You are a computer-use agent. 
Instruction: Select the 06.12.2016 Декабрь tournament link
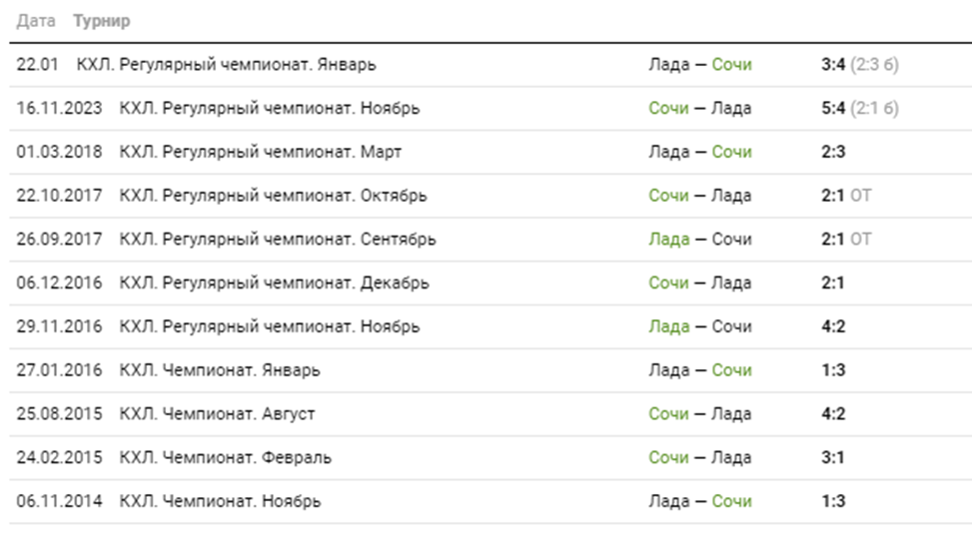(274, 283)
